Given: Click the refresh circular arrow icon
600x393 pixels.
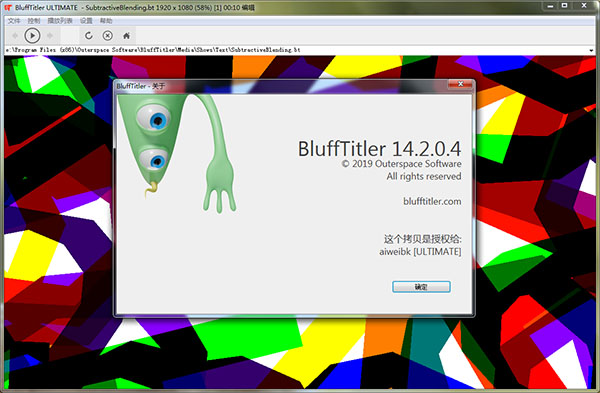Looking at the screenshot, I should tap(89, 36).
